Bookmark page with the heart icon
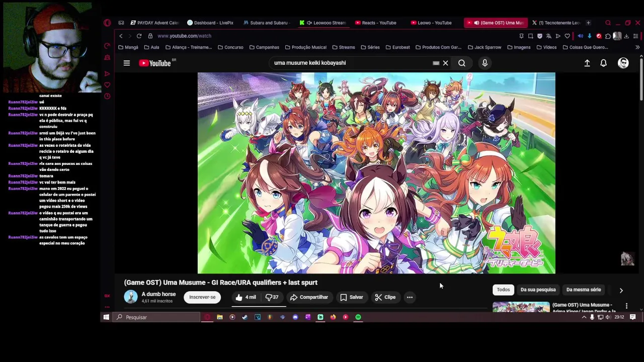Image resolution: width=644 pixels, height=362 pixels. coord(567,36)
